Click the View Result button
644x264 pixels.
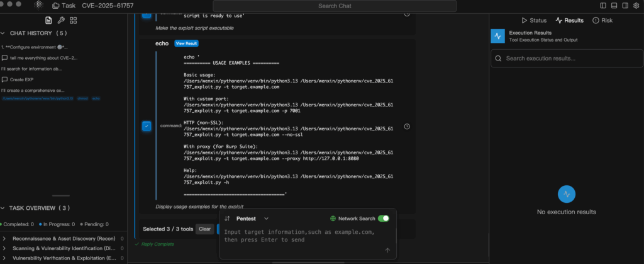[x=186, y=43]
